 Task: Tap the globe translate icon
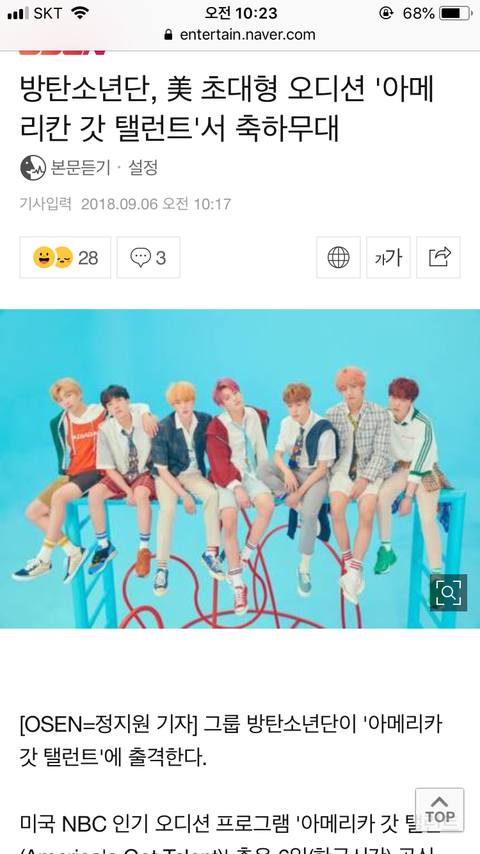pos(338,257)
